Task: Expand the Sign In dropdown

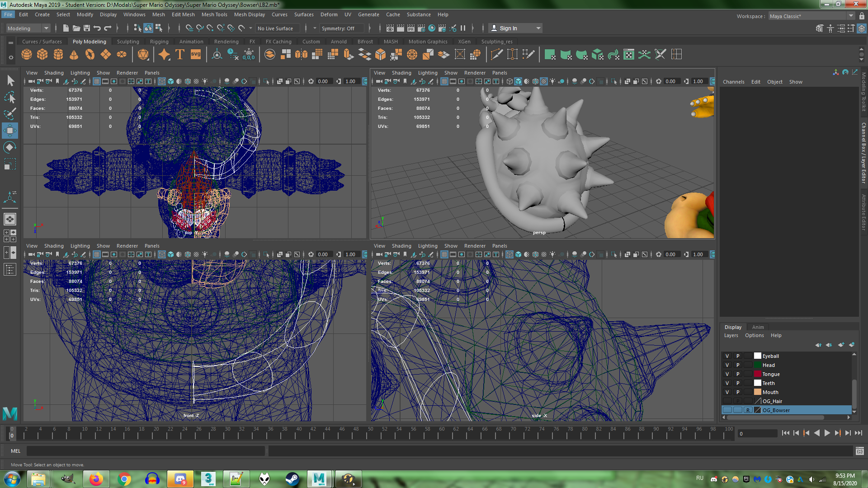Action: click(x=538, y=28)
